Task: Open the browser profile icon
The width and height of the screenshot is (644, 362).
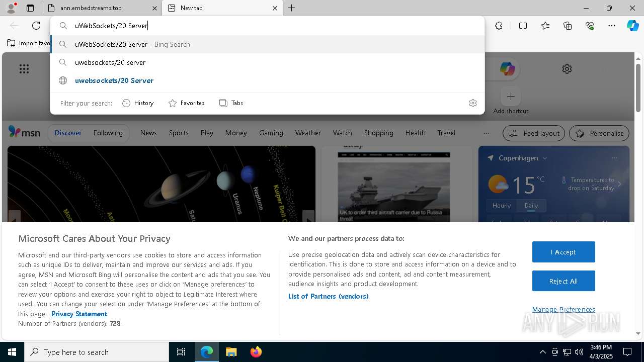Action: point(11,8)
